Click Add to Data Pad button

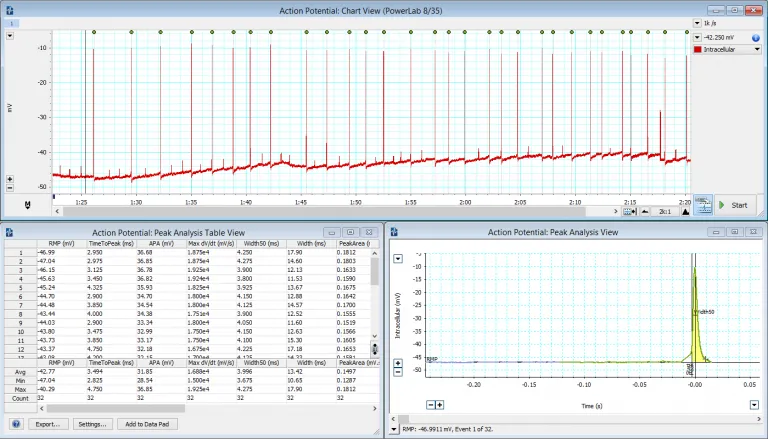(145, 424)
